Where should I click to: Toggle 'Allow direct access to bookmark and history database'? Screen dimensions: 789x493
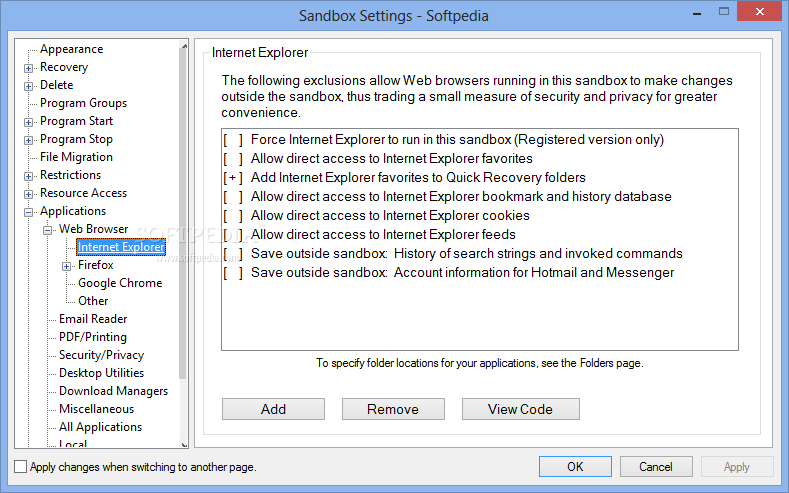click(x=233, y=197)
